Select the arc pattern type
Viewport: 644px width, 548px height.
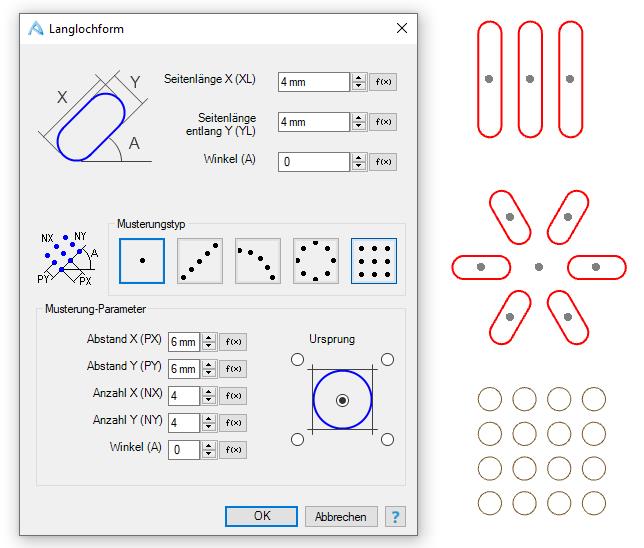pos(258,261)
